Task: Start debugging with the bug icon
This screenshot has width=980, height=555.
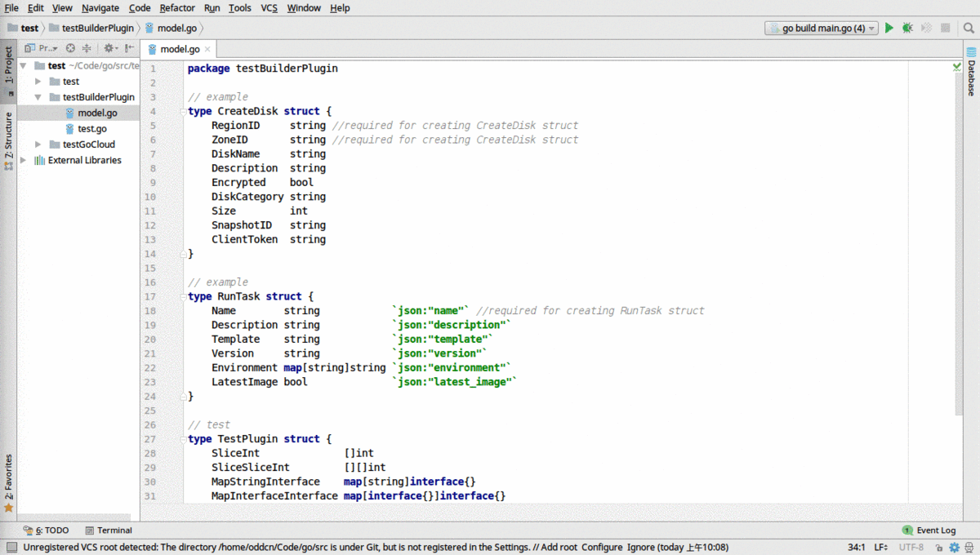Action: tap(907, 28)
